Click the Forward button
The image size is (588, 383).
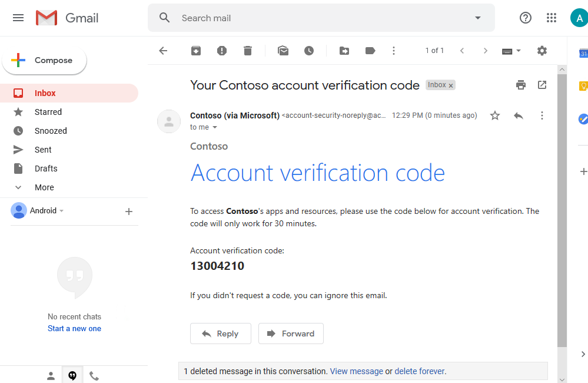291,334
